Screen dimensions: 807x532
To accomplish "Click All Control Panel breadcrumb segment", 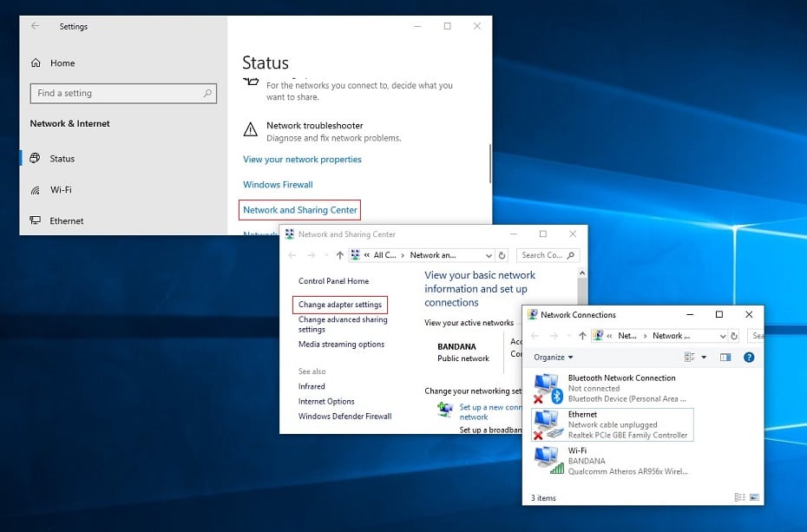I will (x=384, y=255).
